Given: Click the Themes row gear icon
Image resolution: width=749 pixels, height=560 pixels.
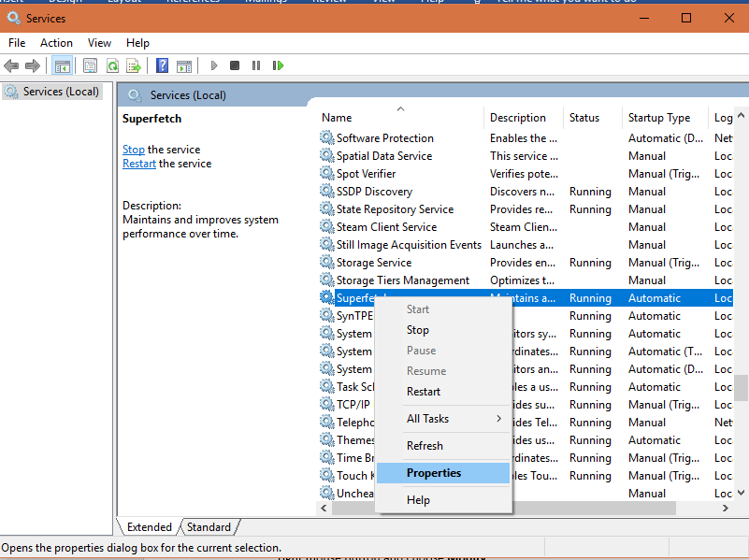Looking at the screenshot, I should (326, 439).
